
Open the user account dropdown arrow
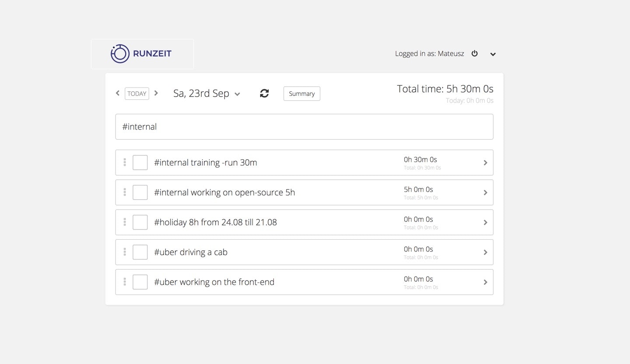[x=493, y=54]
